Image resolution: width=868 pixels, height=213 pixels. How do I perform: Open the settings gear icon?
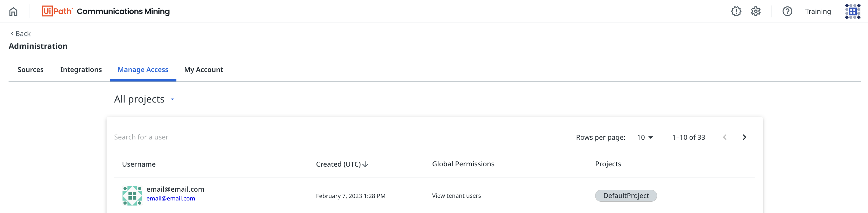point(756,12)
